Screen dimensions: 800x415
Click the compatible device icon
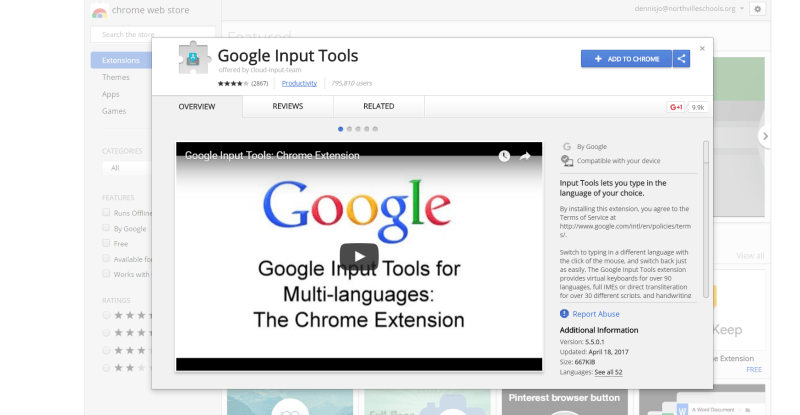coord(567,161)
